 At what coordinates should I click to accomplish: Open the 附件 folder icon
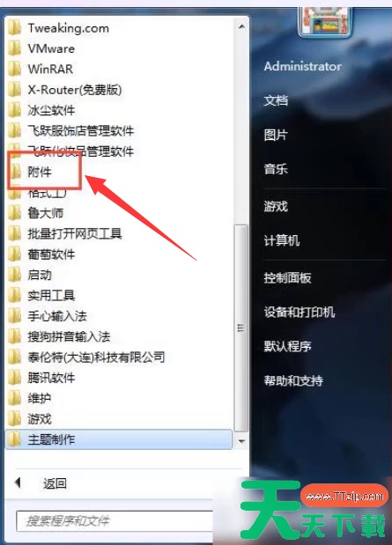pos(15,172)
